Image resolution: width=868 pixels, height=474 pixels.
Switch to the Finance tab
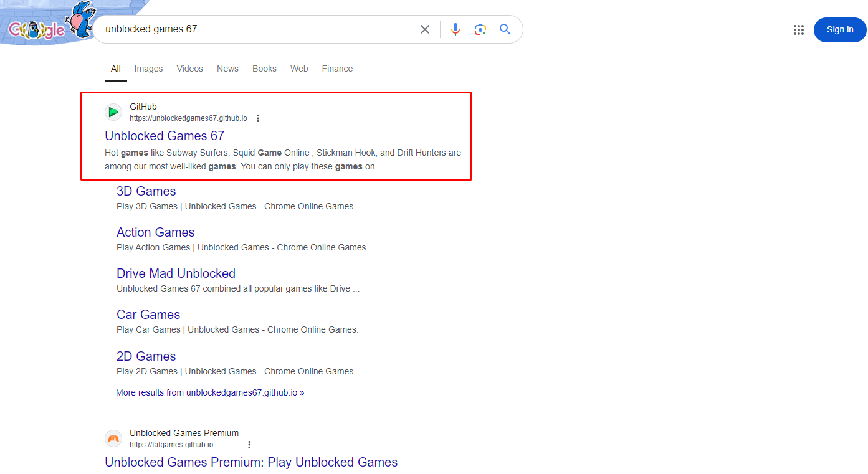[337, 69]
